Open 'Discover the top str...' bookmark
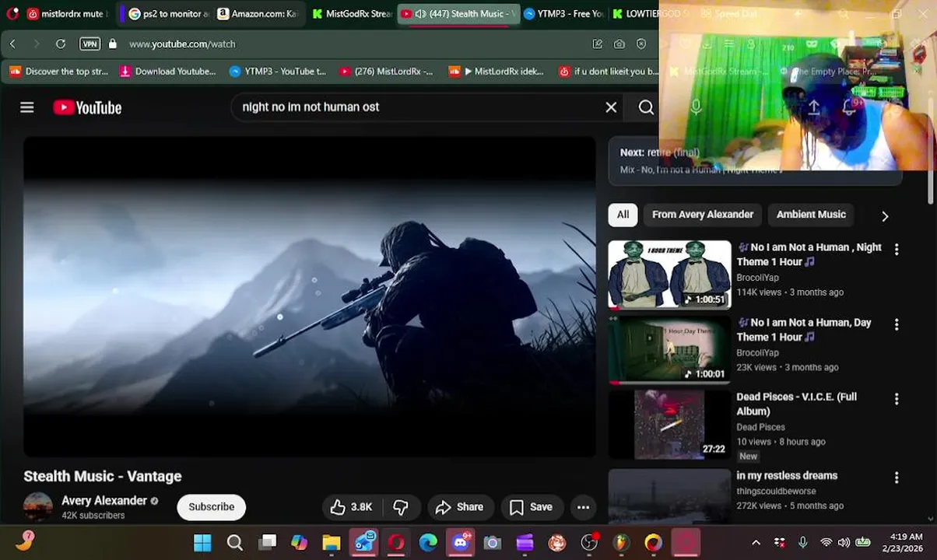This screenshot has width=937, height=560. point(59,72)
